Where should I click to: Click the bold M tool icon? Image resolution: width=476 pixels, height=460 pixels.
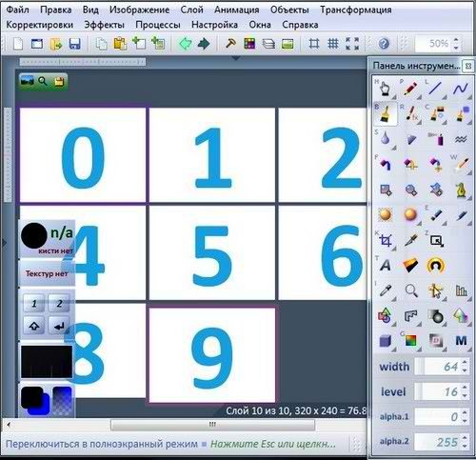point(461,341)
